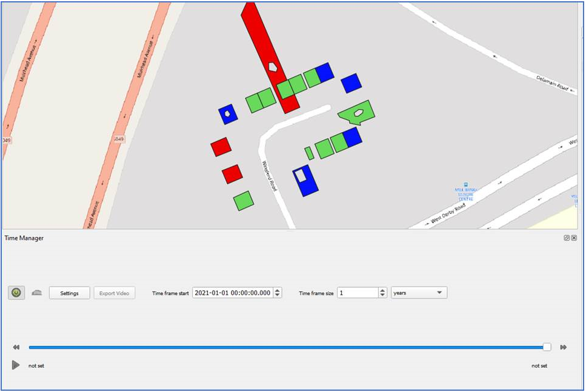Close the Time Manager panel
Image resolution: width=586 pixels, height=392 pixels.
pyautogui.click(x=574, y=238)
